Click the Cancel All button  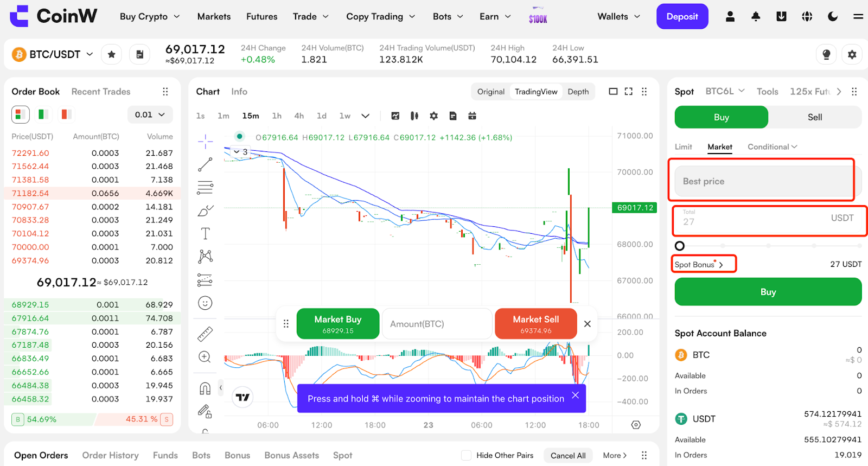point(568,455)
